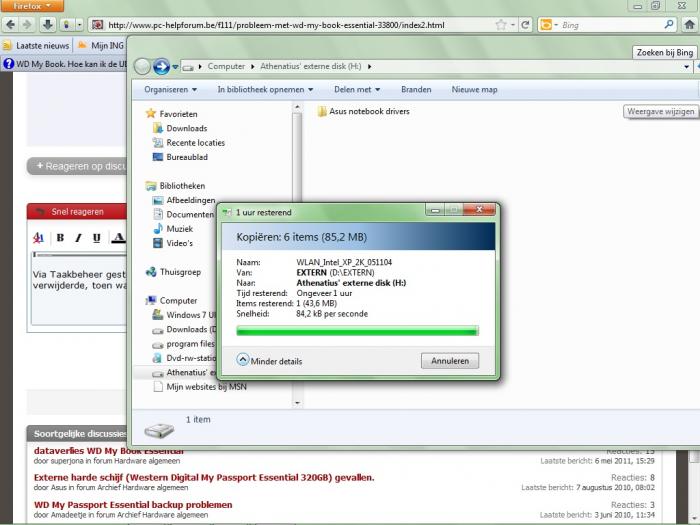Select Dvd-rw-station in sidebar
The width and height of the screenshot is (700, 525).
tap(184, 358)
